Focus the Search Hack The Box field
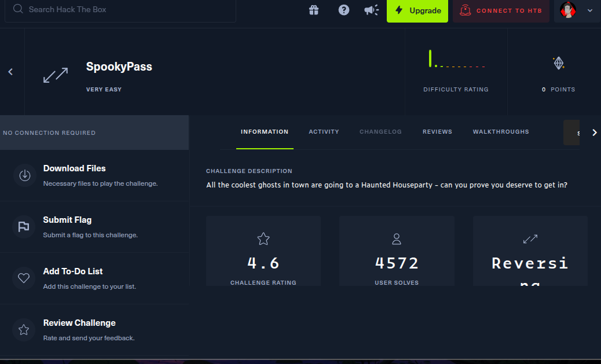This screenshot has width=601, height=364. (x=120, y=10)
